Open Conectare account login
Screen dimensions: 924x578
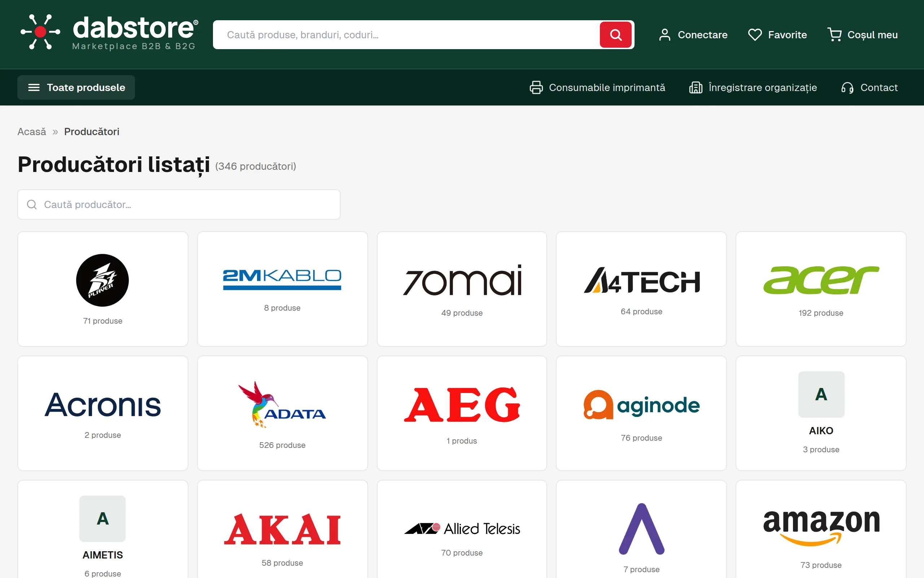pos(693,35)
